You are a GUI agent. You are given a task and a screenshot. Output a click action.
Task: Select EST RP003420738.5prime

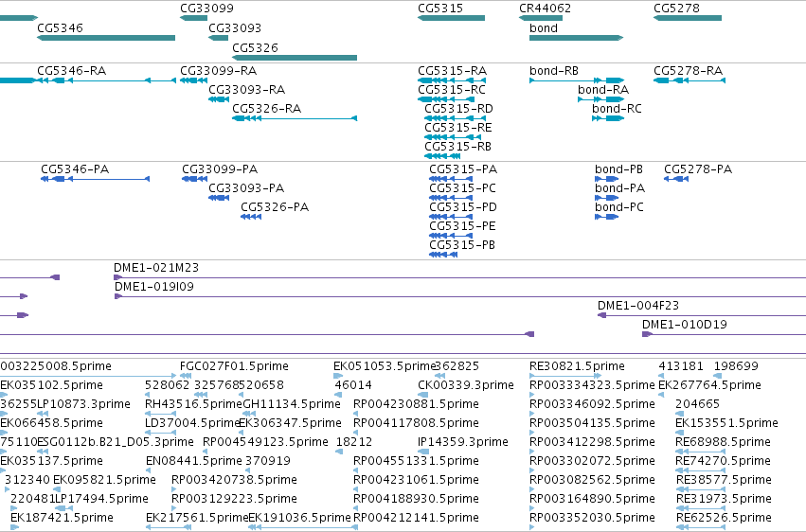[x=234, y=480]
